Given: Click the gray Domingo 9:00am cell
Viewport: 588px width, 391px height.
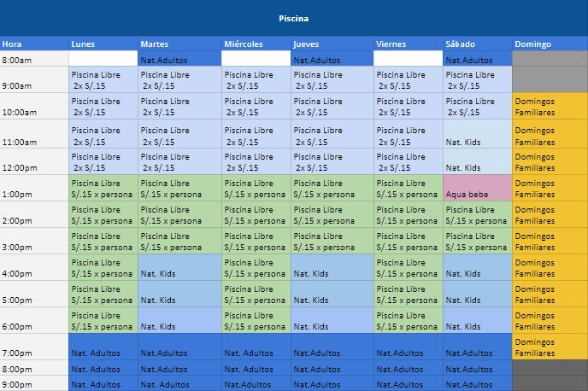Looking at the screenshot, I should coord(550,79).
